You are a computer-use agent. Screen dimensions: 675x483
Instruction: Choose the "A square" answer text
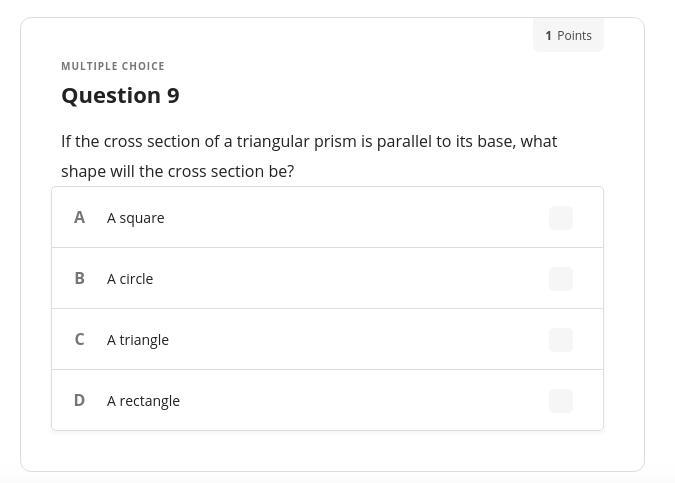[136, 218]
